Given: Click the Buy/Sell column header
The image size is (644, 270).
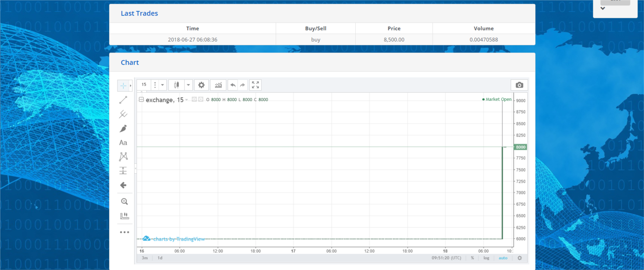Looking at the screenshot, I should coord(316,28).
